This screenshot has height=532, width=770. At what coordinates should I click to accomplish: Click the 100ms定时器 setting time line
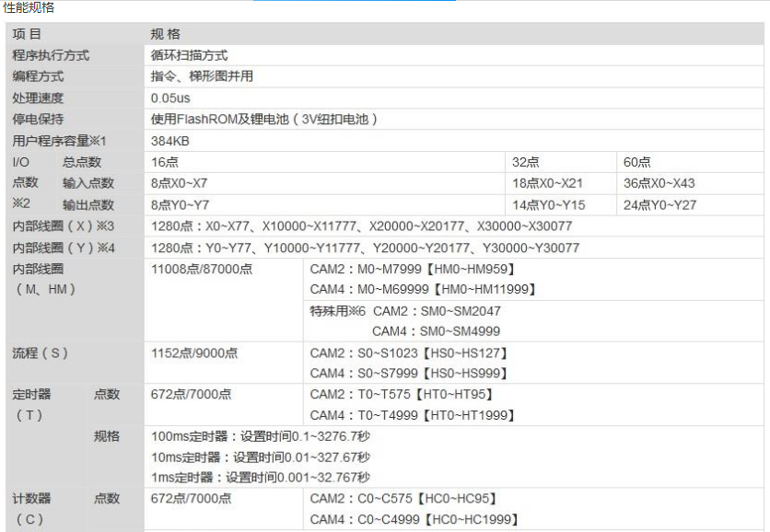point(261,436)
